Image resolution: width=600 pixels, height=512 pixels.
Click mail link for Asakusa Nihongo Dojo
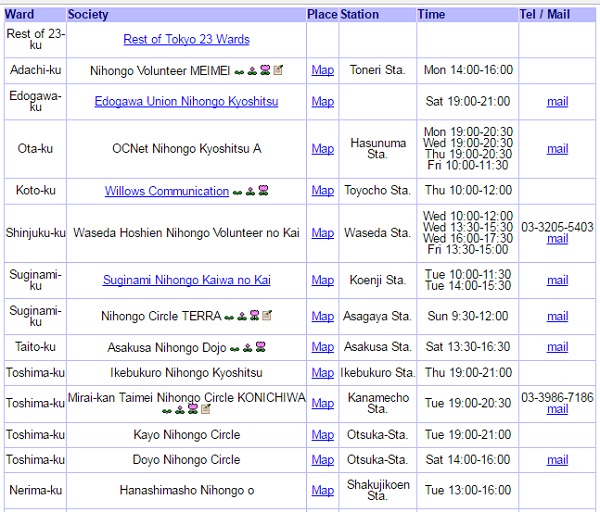[x=558, y=347]
